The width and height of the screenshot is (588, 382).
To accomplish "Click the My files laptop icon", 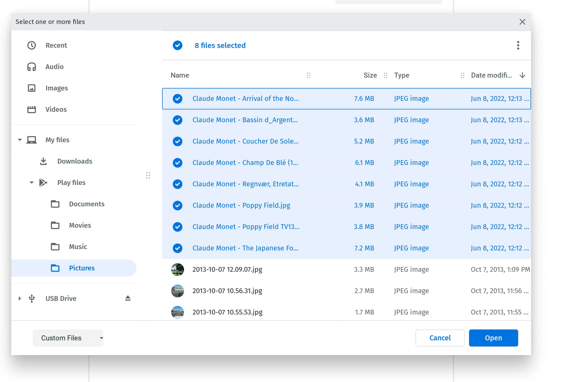I will (x=32, y=140).
